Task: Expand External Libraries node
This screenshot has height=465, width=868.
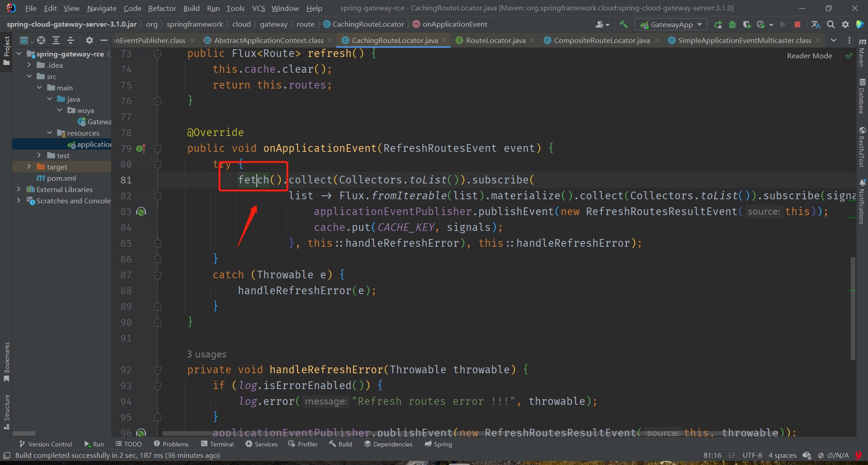Action: pos(19,189)
